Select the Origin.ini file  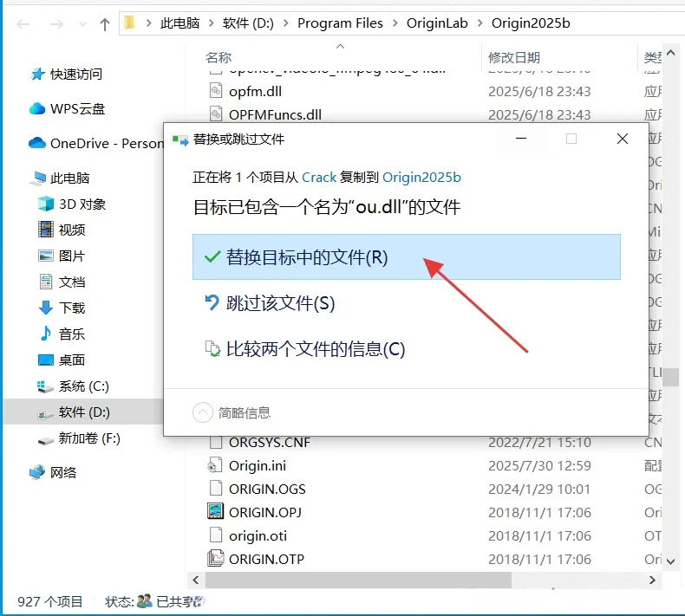[x=258, y=466]
